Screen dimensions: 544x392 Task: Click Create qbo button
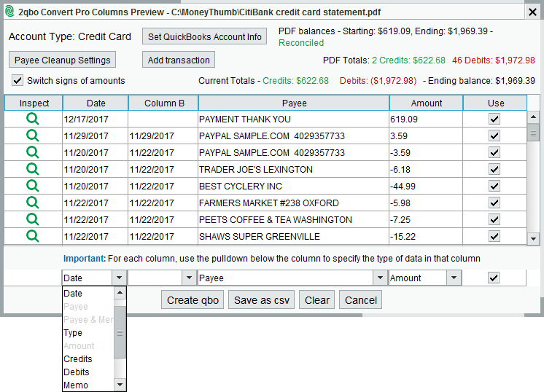(x=193, y=299)
